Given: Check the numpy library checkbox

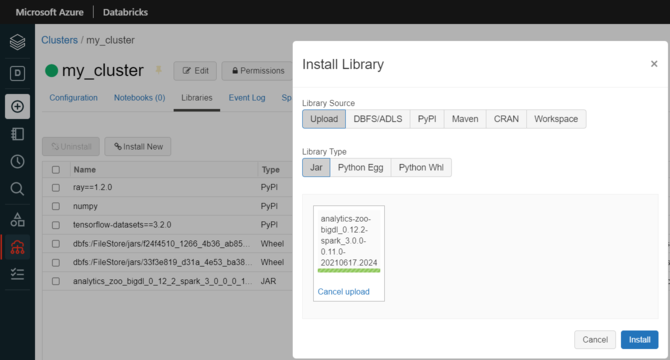Looking at the screenshot, I should tap(56, 206).
